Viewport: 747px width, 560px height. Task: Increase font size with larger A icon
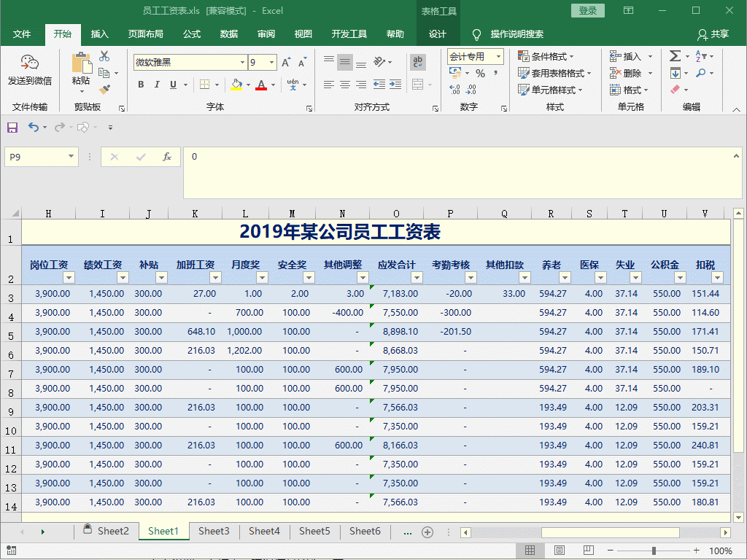[x=286, y=63]
